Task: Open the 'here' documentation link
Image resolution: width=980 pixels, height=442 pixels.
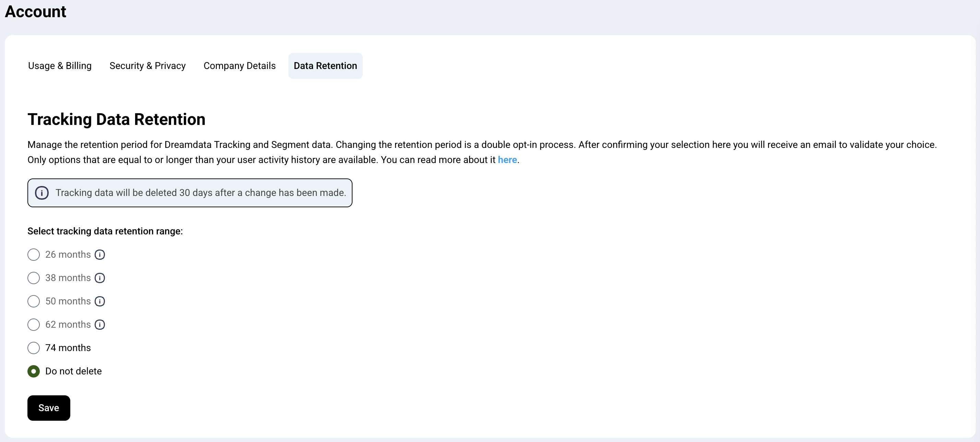Action: (507, 160)
